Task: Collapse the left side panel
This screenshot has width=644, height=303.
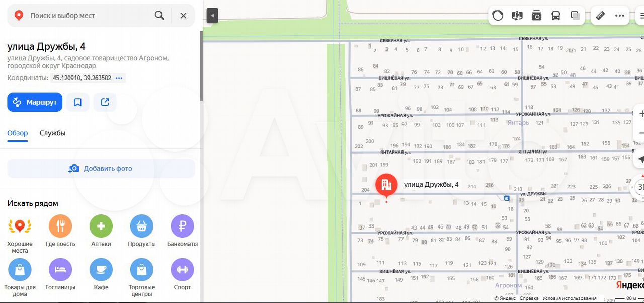Action: coord(212,16)
